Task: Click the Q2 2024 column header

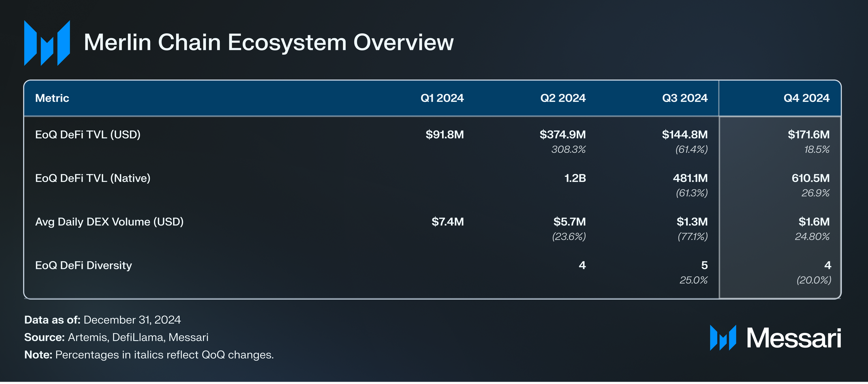Action: click(563, 98)
